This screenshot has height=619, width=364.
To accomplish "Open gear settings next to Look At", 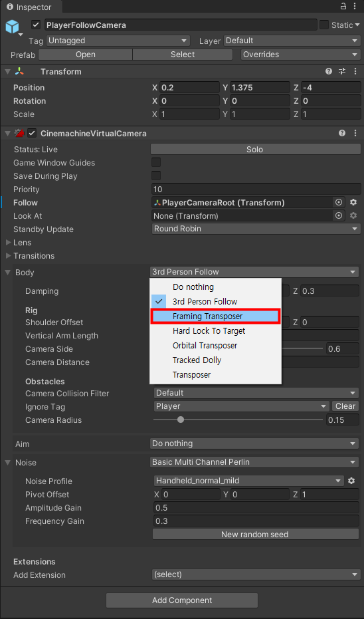I will point(353,215).
